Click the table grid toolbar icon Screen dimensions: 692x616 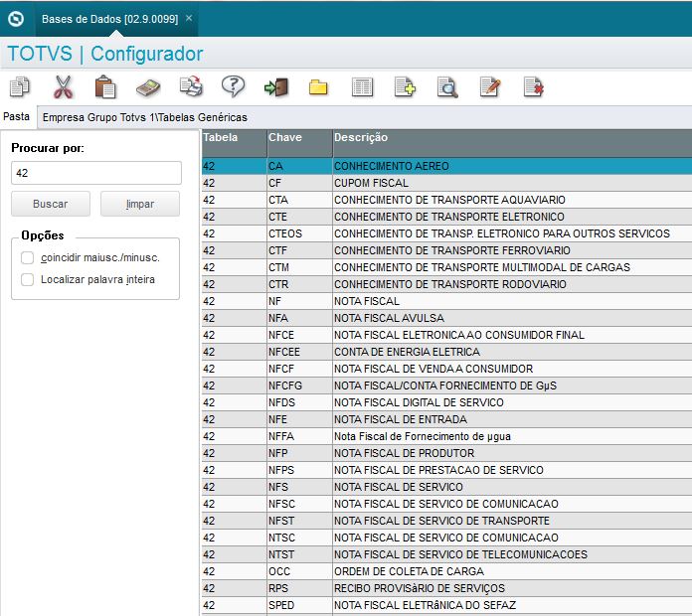362,87
